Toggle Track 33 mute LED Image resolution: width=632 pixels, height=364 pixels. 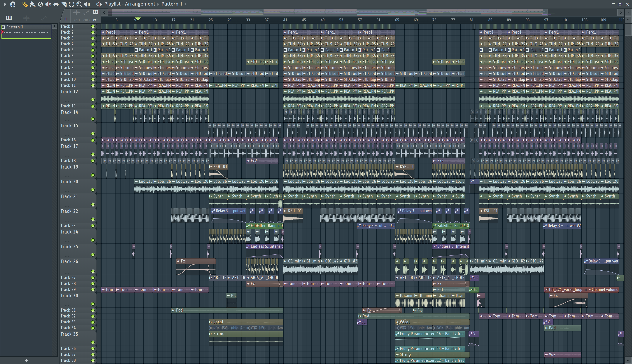pos(93,322)
